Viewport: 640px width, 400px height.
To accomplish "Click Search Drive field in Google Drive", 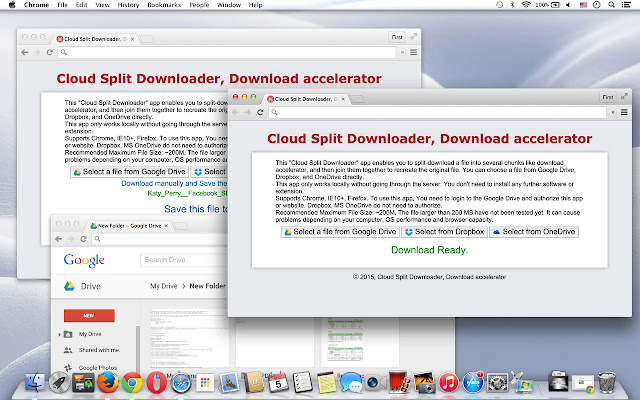I will tap(184, 260).
